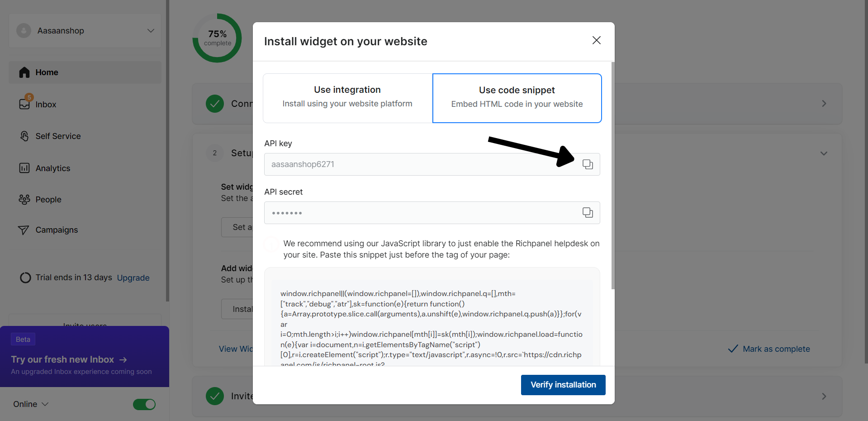Close the install widget dialog

click(x=597, y=40)
